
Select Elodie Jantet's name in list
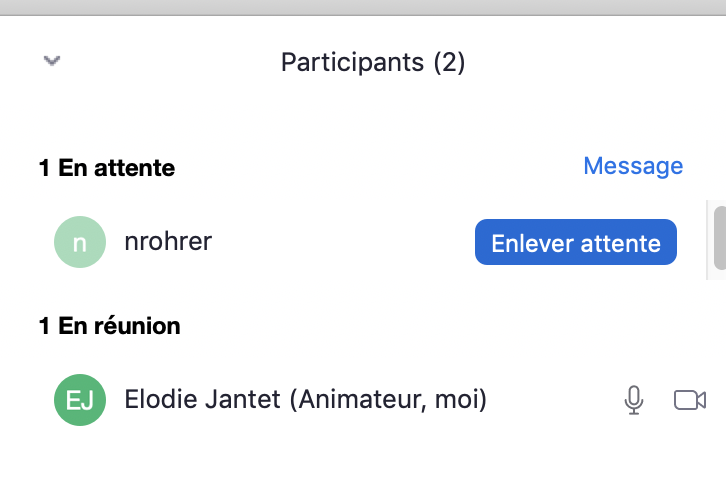[x=204, y=400]
